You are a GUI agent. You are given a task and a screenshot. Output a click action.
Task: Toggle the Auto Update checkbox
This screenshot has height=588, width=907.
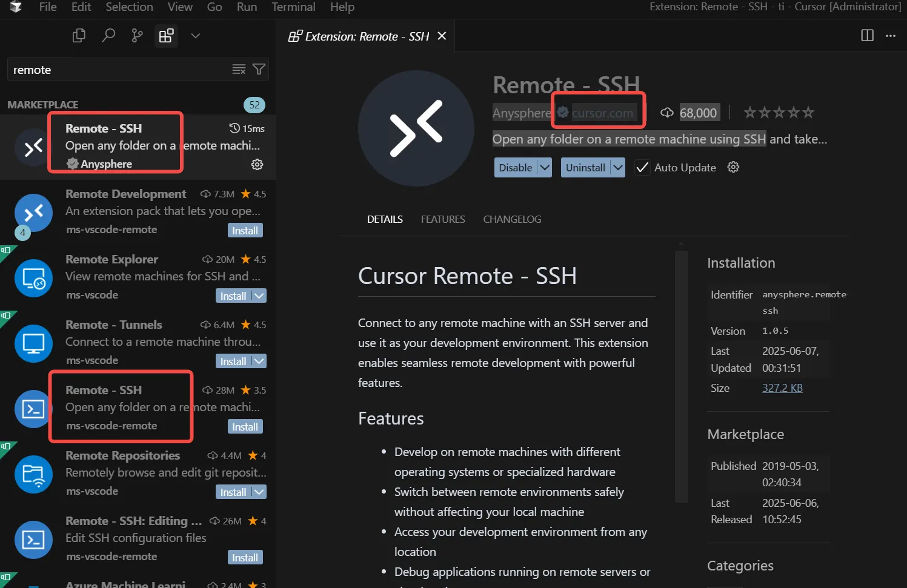click(642, 168)
